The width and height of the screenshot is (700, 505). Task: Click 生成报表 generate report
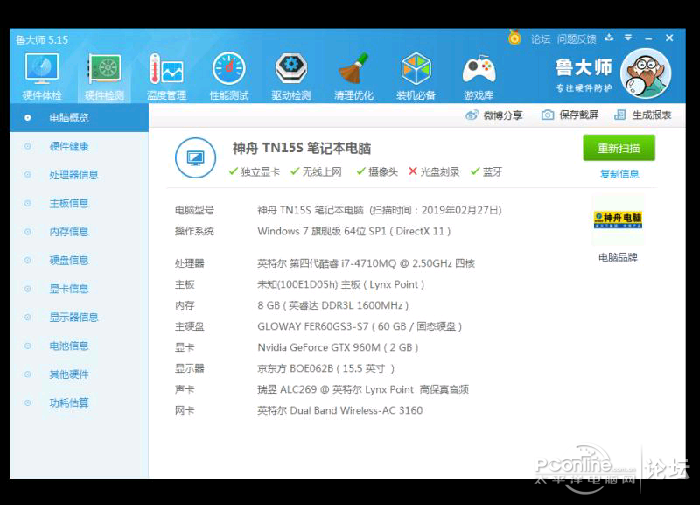click(643, 115)
